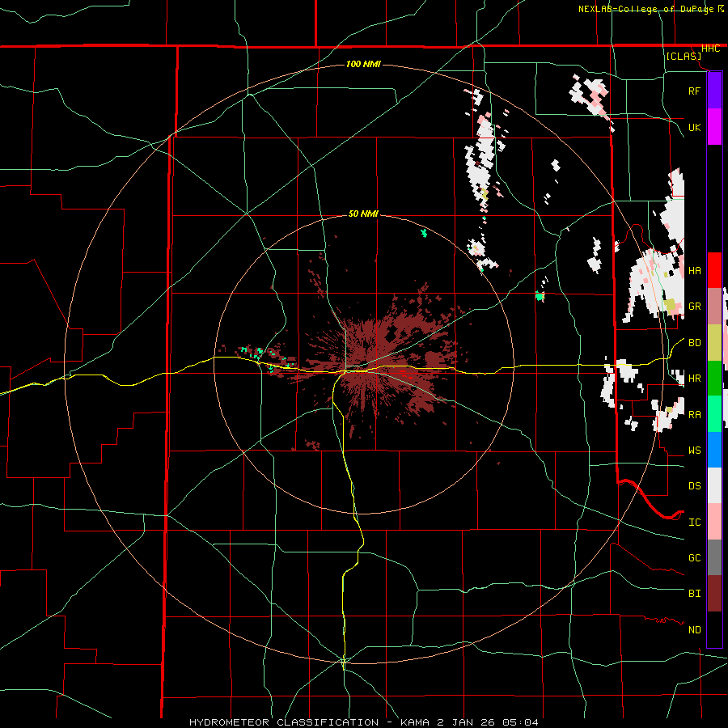Click the 100 NMI range ring label
The height and width of the screenshot is (728, 728).
click(x=363, y=64)
